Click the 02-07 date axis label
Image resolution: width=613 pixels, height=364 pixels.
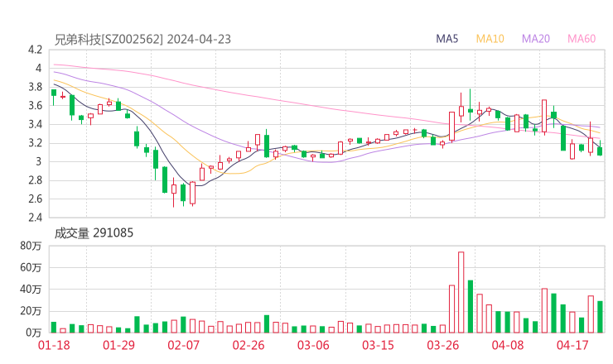coord(183,345)
